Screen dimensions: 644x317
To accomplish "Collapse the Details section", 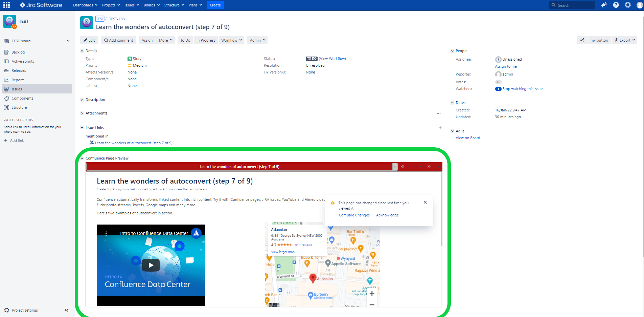I will [82, 51].
